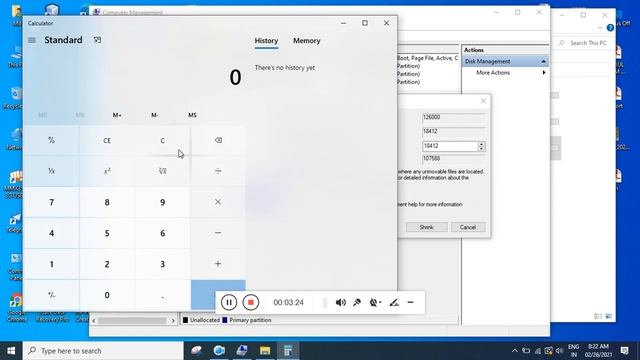Click digit 2 on the calculator
This screenshot has width=640, height=360.
pos(107,264)
